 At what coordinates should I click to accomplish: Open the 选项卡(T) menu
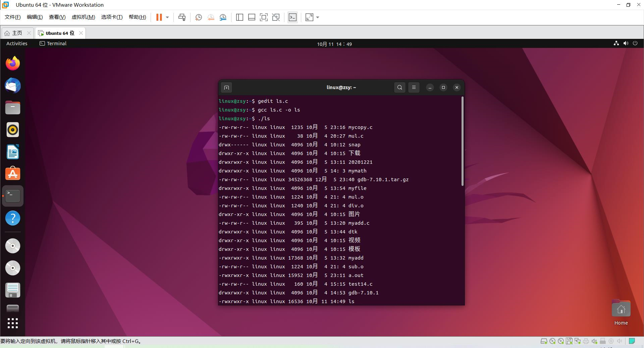coord(112,17)
